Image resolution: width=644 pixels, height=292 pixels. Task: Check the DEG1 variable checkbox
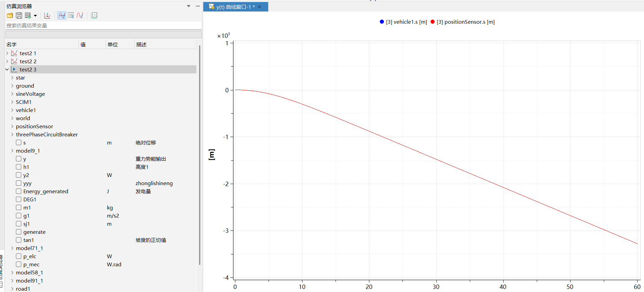(19, 199)
